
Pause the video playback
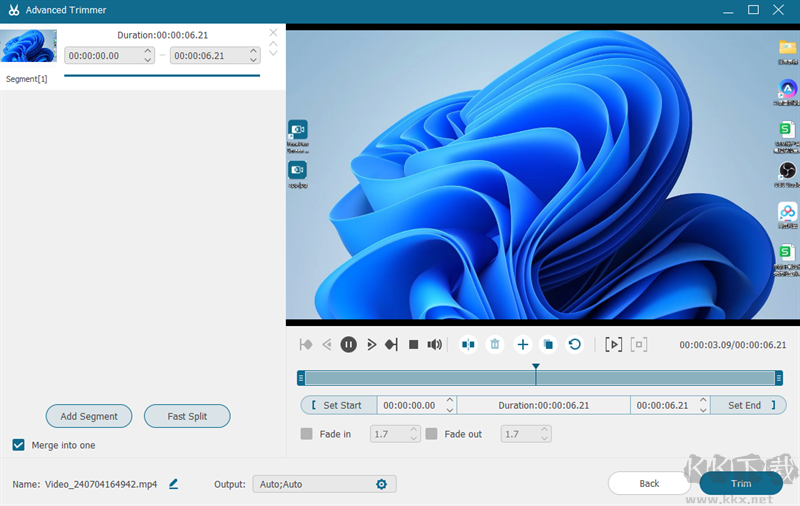click(348, 344)
